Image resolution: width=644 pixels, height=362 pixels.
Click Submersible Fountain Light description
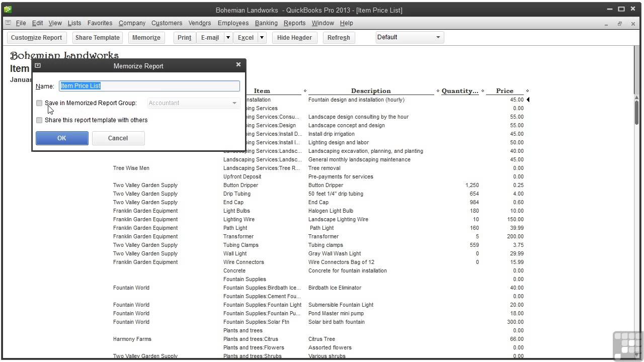pos(341,305)
